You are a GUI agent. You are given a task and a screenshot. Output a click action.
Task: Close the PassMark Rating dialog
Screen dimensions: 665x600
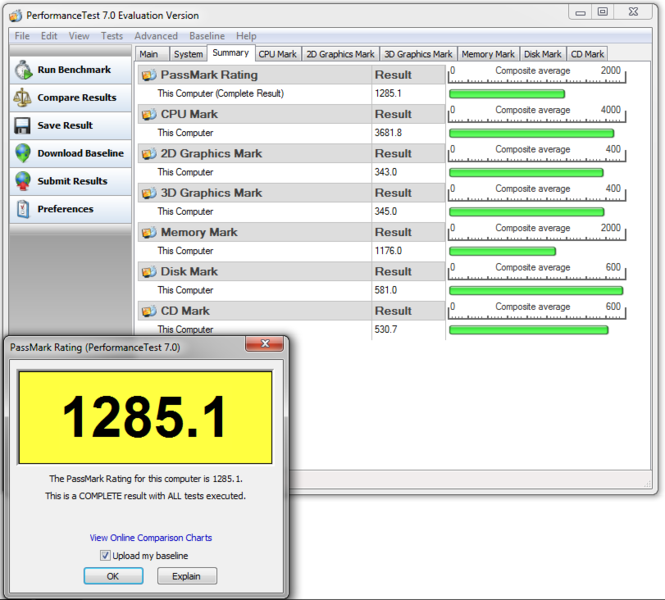[x=264, y=344]
